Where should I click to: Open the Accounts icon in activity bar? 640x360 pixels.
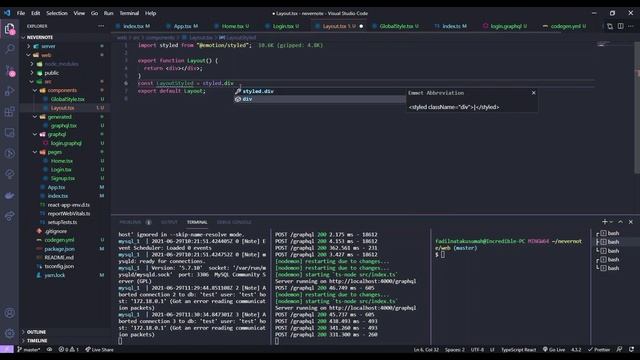[9, 313]
